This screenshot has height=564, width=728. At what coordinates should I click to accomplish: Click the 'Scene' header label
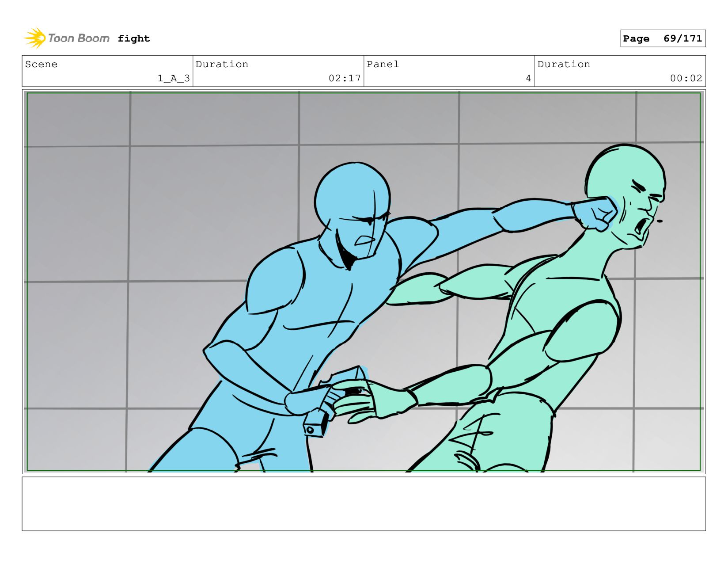click(x=41, y=64)
